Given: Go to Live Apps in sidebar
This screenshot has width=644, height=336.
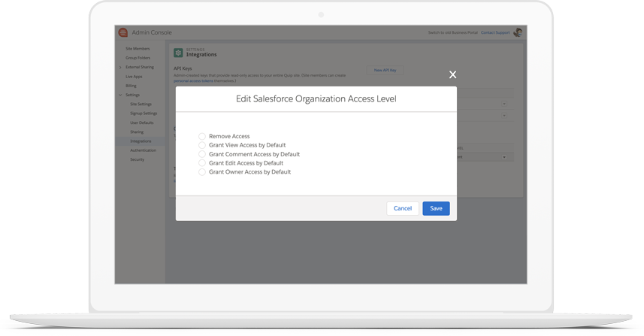Looking at the screenshot, I should (x=134, y=77).
